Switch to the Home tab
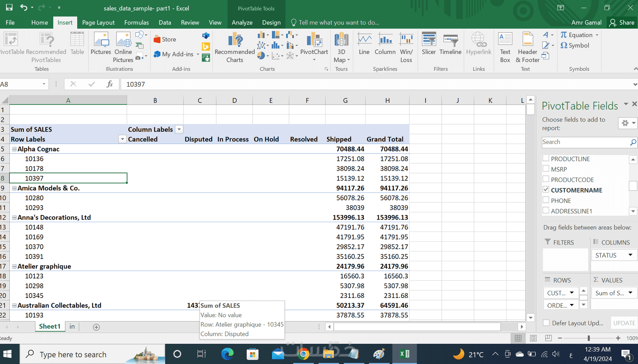The height and width of the screenshot is (364, 638). tap(39, 23)
